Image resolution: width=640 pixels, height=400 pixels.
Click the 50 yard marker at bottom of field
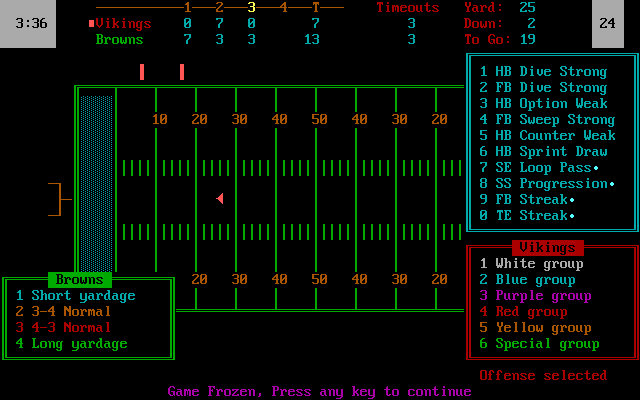(x=320, y=279)
